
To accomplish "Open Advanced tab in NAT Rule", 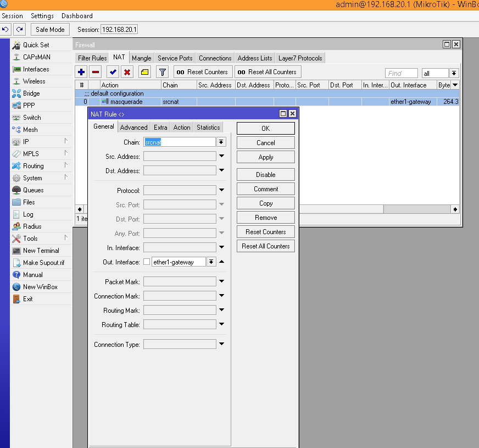I will pos(133,128).
